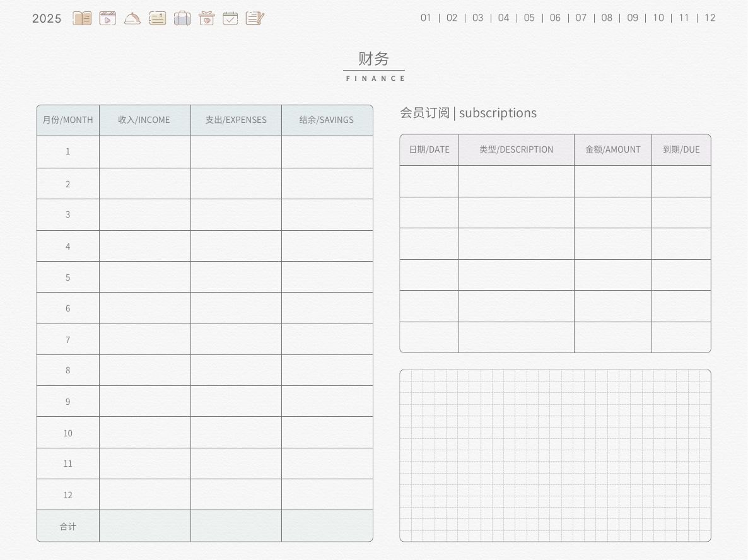
Task: Click the 会员订阅 | subscriptions heading
Action: 468,113
